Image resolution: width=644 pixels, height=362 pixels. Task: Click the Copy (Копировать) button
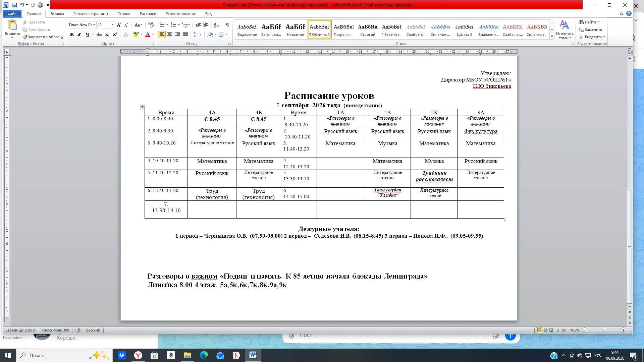[36, 29]
